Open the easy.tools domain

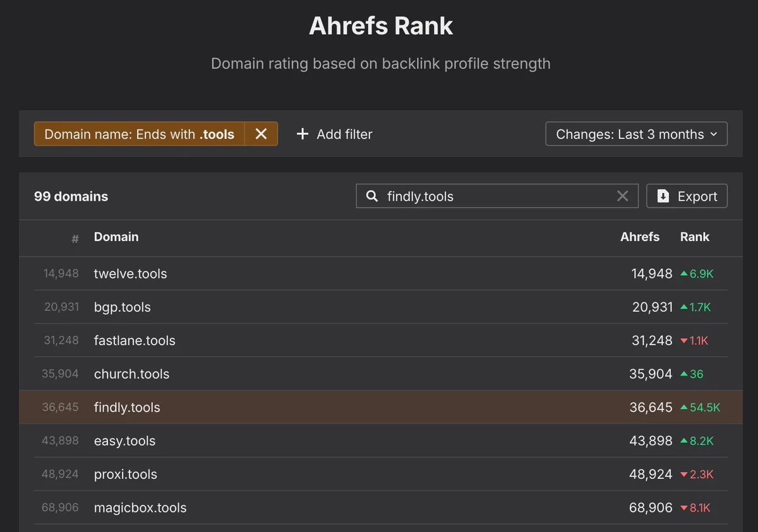pyautogui.click(x=124, y=441)
